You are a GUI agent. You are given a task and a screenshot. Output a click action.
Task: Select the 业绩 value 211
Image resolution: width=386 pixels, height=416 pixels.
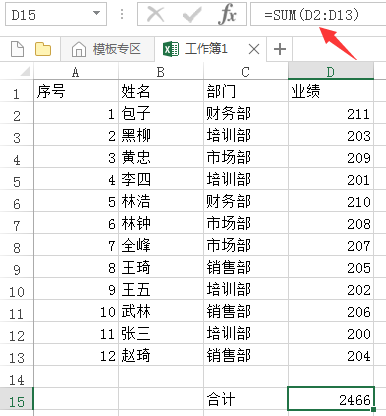(331, 113)
